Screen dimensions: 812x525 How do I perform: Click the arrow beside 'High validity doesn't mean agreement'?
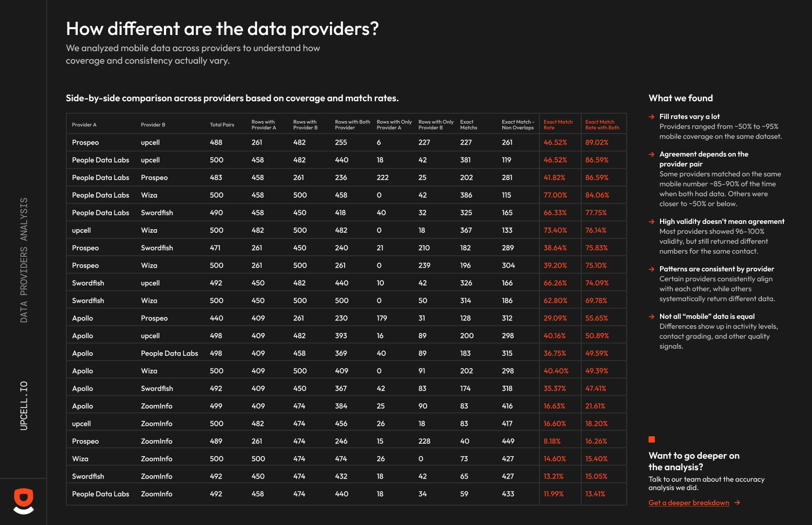(x=652, y=222)
